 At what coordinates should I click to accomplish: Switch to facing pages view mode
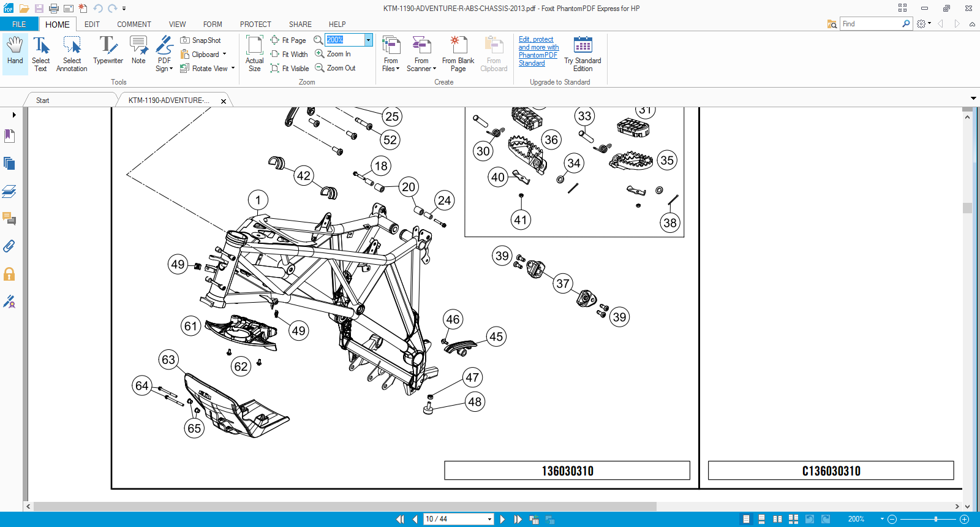[777, 519]
